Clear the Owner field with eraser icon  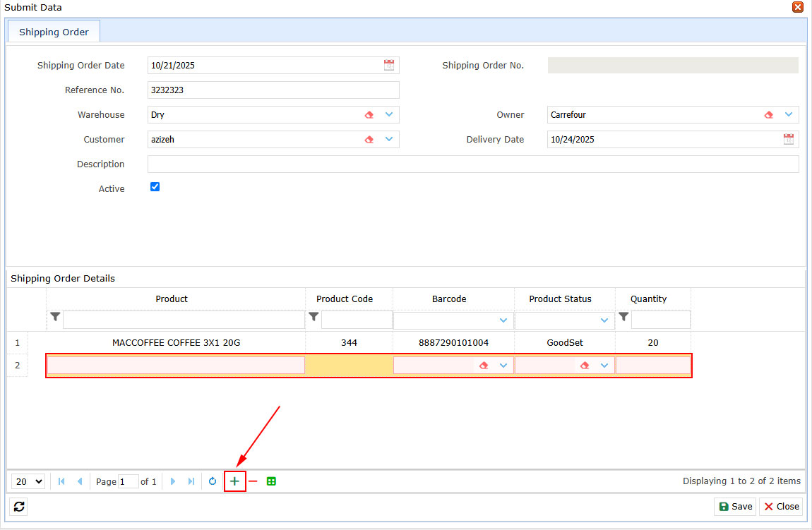(769, 115)
